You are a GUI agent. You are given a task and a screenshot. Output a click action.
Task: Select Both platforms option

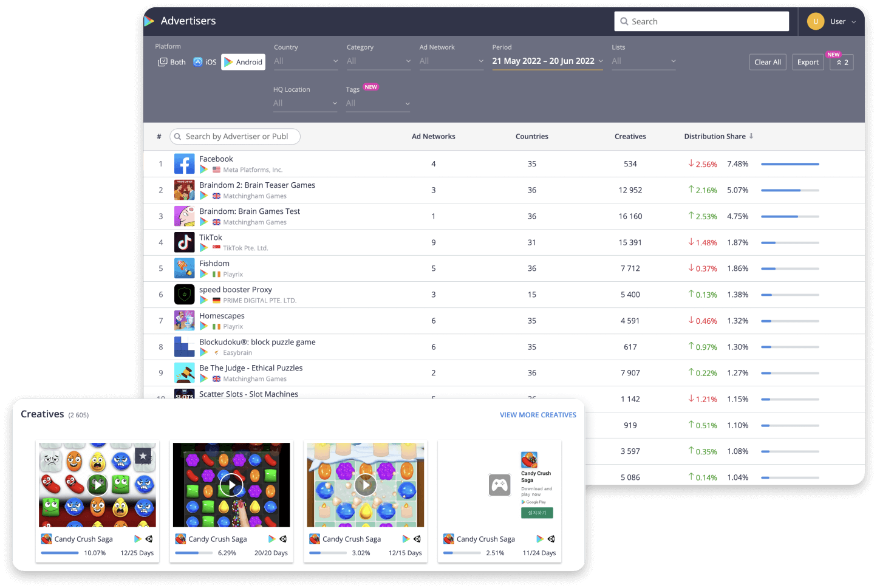(x=172, y=62)
